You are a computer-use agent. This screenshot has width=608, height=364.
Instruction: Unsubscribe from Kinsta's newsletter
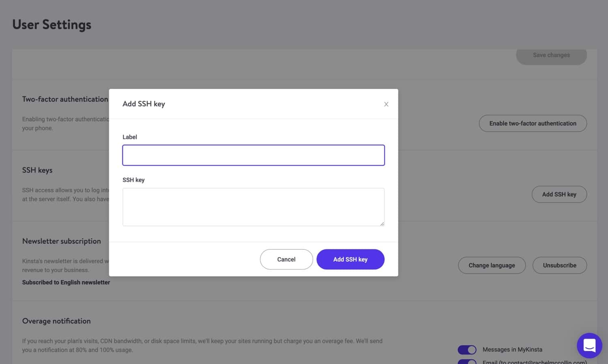pyautogui.click(x=559, y=265)
